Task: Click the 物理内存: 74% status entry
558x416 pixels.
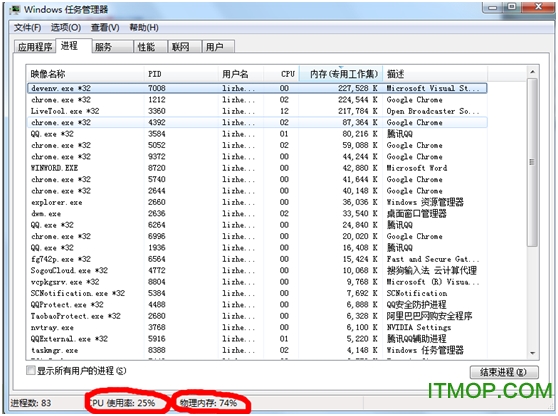Action: 209,403
